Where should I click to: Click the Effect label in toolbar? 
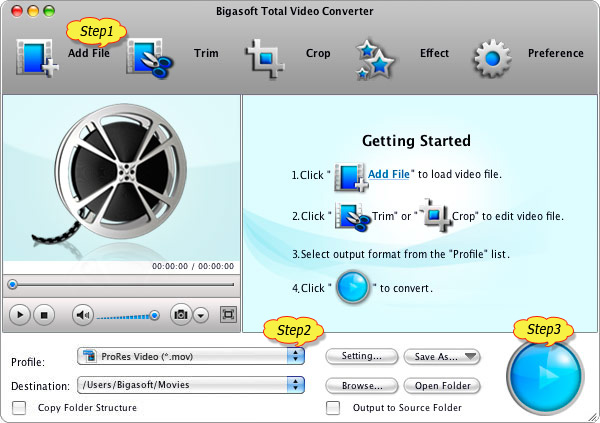tap(434, 53)
